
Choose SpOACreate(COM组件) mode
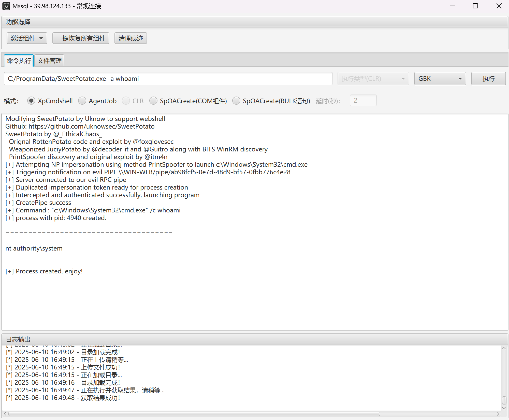[153, 101]
